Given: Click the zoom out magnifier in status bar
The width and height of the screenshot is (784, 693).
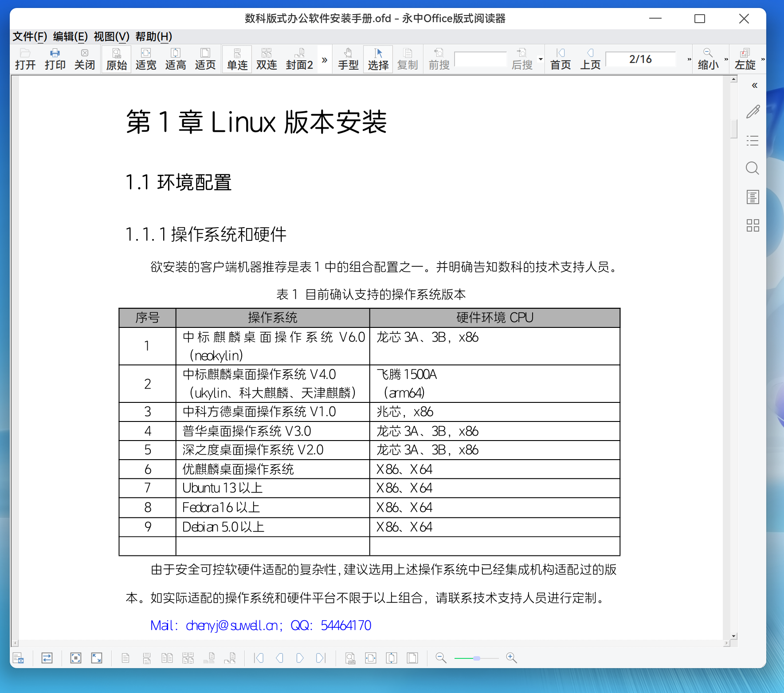Looking at the screenshot, I should (x=441, y=658).
